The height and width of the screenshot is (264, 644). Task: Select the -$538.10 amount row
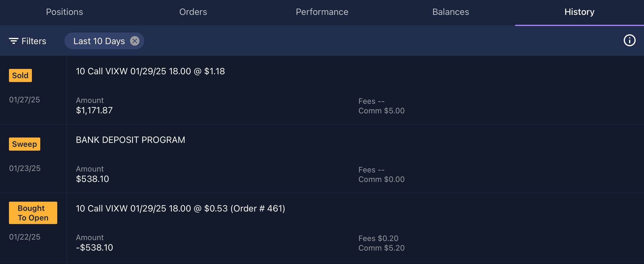(94, 248)
